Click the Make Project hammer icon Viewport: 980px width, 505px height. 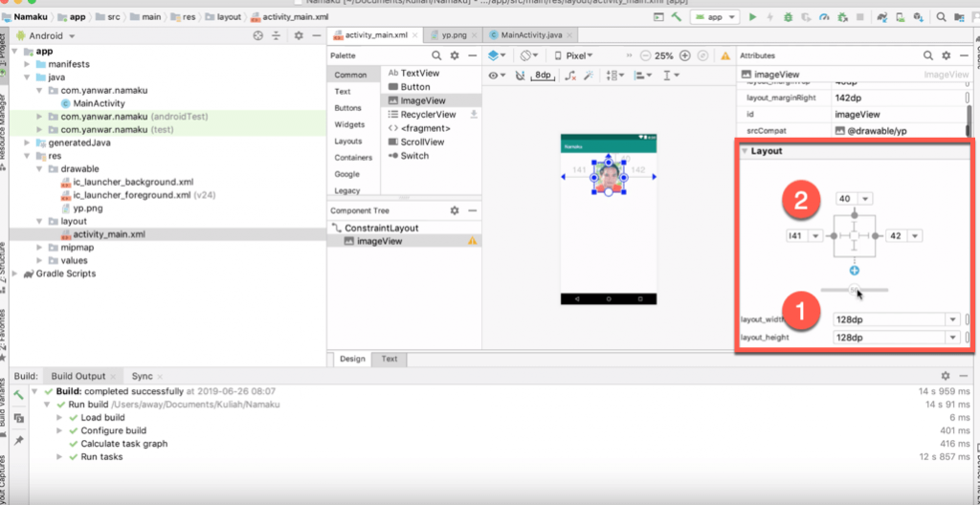(x=677, y=17)
